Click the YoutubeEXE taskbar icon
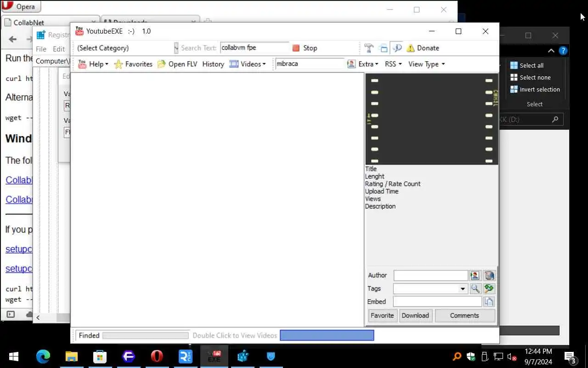The height and width of the screenshot is (368, 588). tap(214, 356)
